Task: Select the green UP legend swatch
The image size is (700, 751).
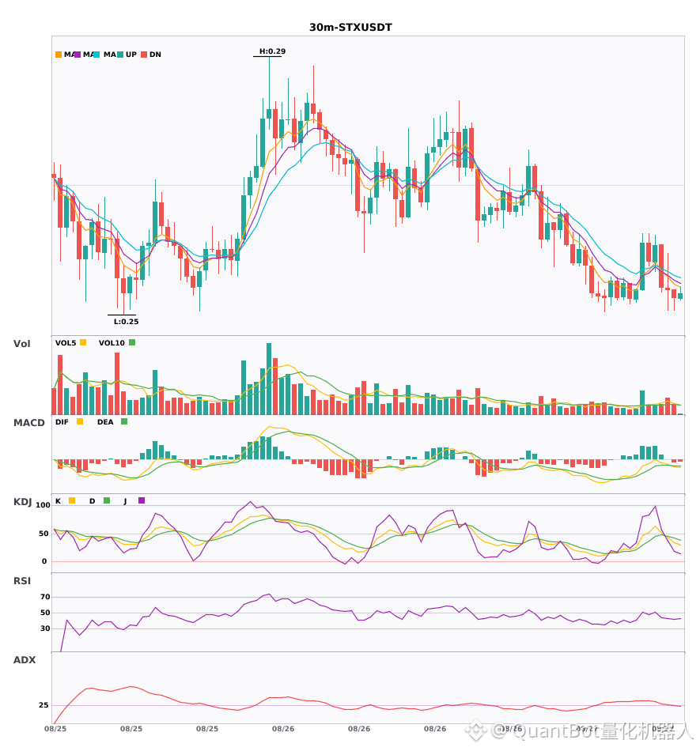Action: click(120, 55)
